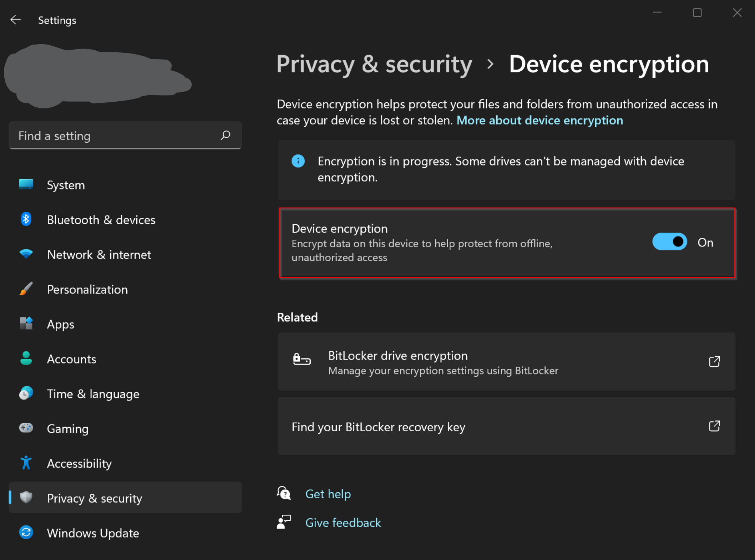Open Accessibility settings
755x560 pixels.
coord(125,463)
